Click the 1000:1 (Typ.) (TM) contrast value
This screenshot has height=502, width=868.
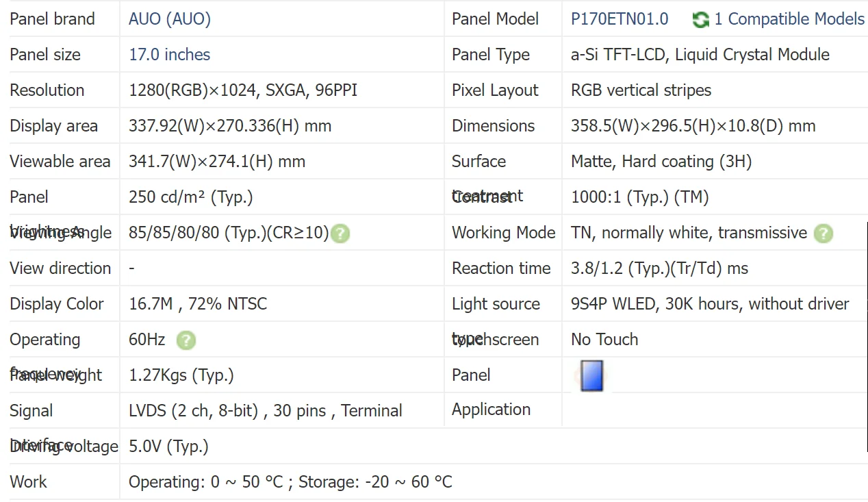tap(639, 197)
